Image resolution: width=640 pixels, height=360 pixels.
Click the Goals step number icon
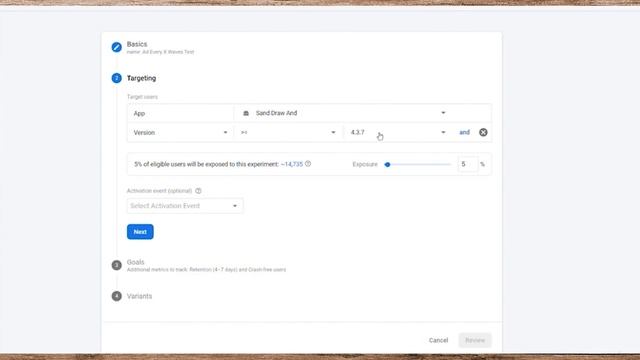point(116,265)
